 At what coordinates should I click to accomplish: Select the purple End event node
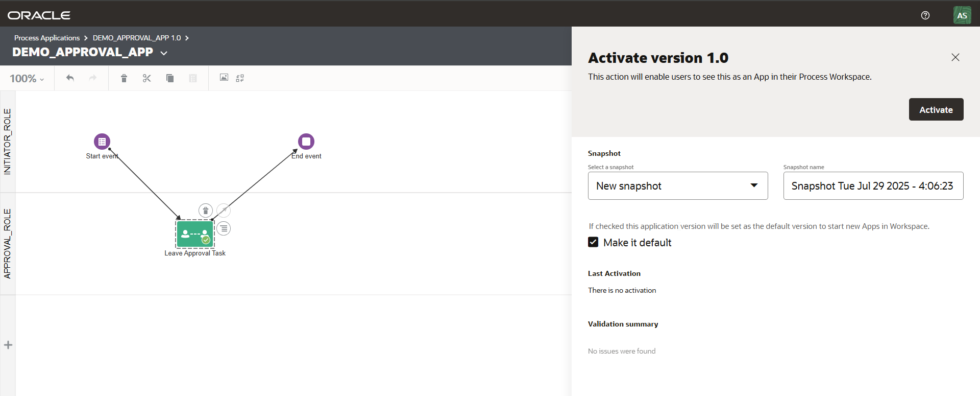tap(306, 142)
